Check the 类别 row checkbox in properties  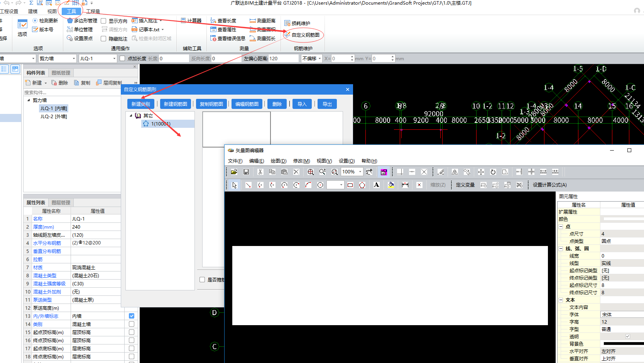132,324
